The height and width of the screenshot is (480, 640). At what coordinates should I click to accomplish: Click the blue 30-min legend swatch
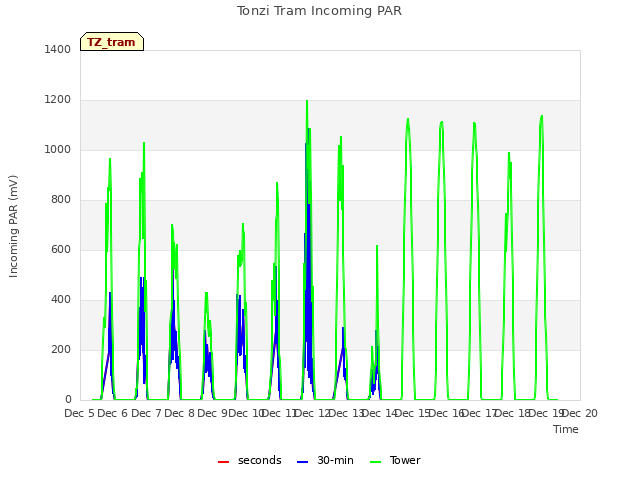click(x=302, y=462)
